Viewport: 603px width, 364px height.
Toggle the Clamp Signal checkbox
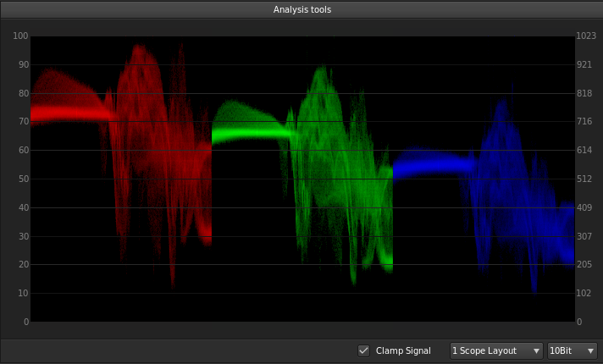pyautogui.click(x=363, y=350)
